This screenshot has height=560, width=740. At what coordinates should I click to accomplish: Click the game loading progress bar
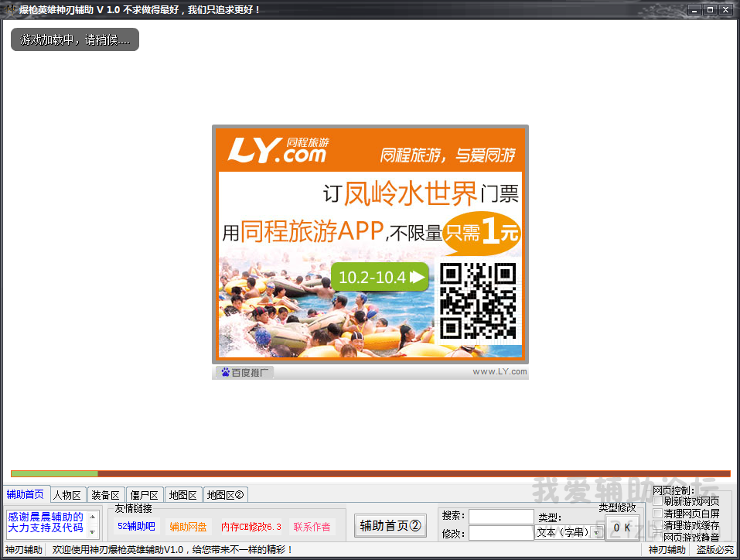point(370,473)
